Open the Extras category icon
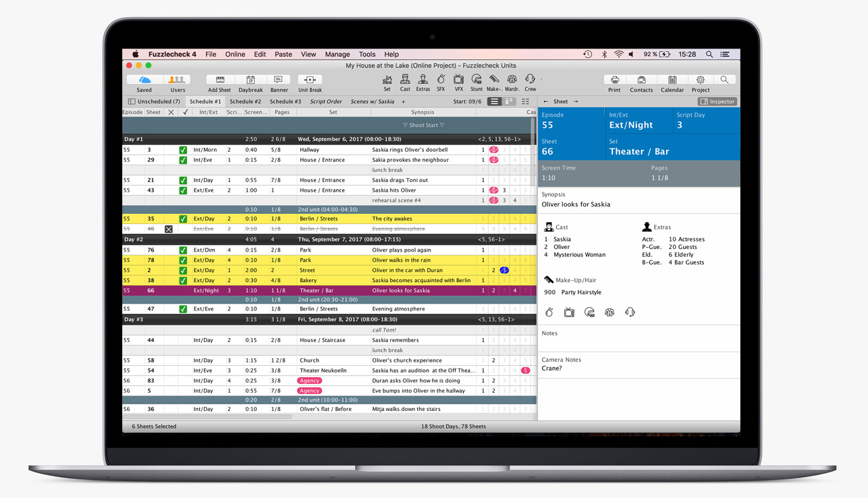The width and height of the screenshot is (868, 498). tap(423, 83)
